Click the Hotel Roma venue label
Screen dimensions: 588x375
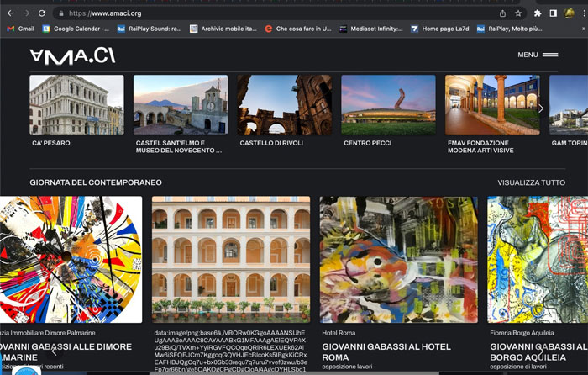pyautogui.click(x=339, y=333)
